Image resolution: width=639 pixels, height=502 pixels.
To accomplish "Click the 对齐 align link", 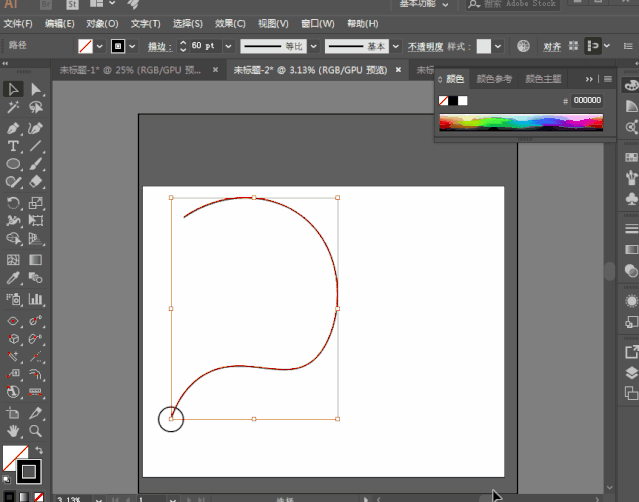I will pos(552,47).
